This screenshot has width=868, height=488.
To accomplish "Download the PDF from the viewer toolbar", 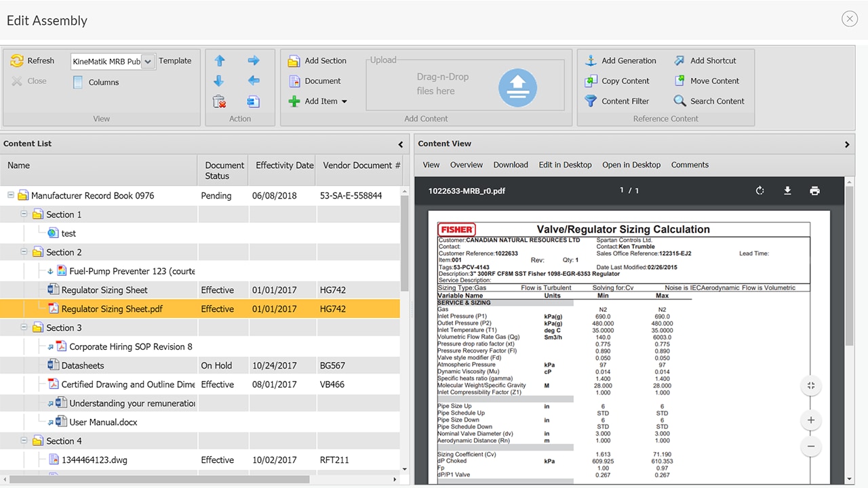I will (x=787, y=191).
